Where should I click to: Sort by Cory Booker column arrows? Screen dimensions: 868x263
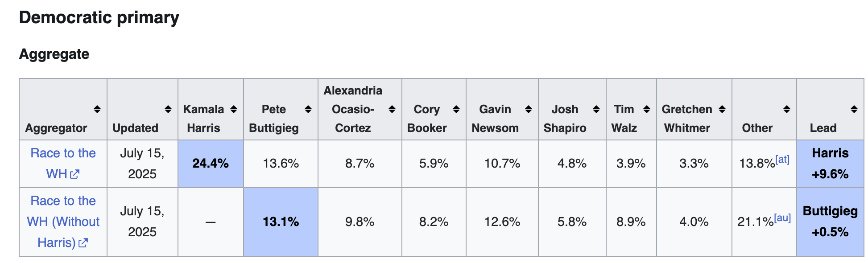pyautogui.click(x=456, y=109)
